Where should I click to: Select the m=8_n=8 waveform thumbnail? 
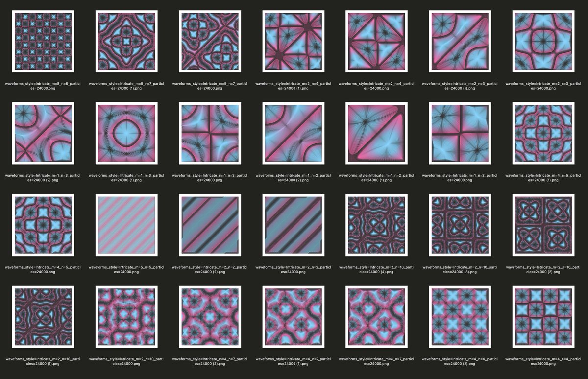pos(44,42)
